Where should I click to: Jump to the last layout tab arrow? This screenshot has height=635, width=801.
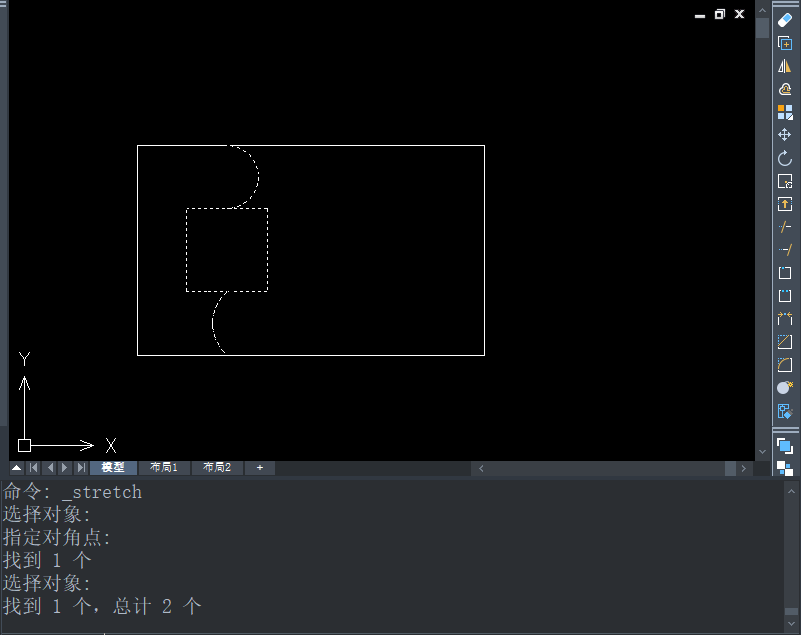pyautogui.click(x=81, y=467)
